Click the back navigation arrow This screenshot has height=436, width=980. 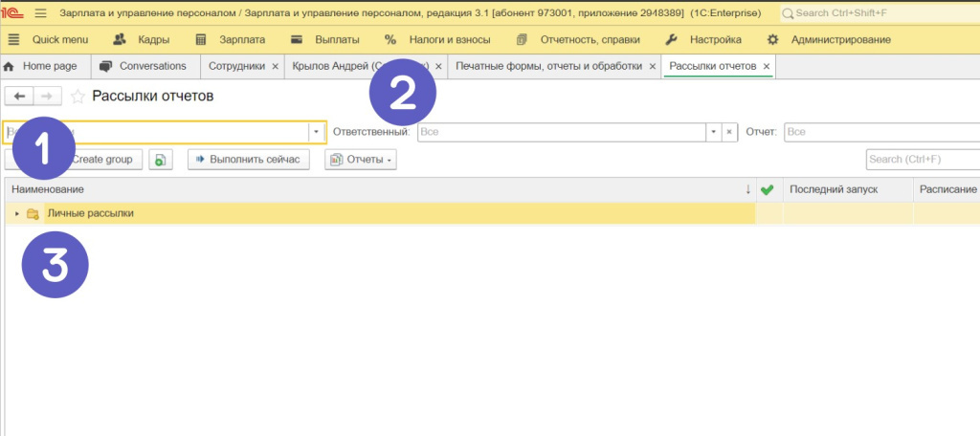pyautogui.click(x=20, y=97)
